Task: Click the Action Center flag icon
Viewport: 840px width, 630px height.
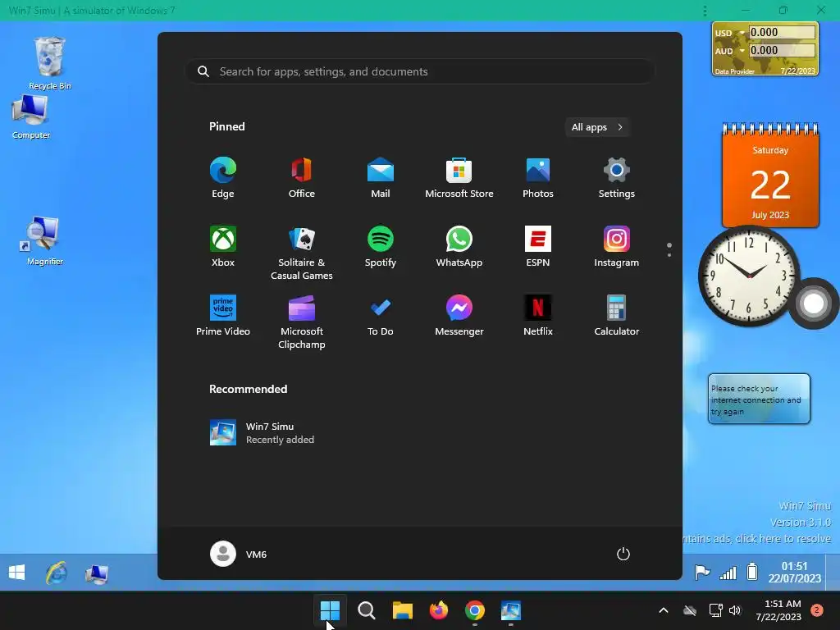Action: [x=702, y=572]
